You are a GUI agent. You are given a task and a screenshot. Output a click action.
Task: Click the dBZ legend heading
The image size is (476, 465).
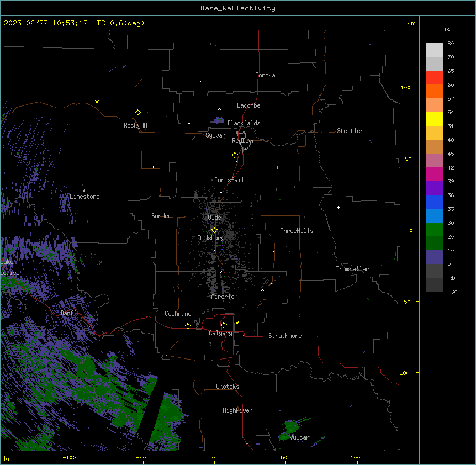click(x=447, y=29)
